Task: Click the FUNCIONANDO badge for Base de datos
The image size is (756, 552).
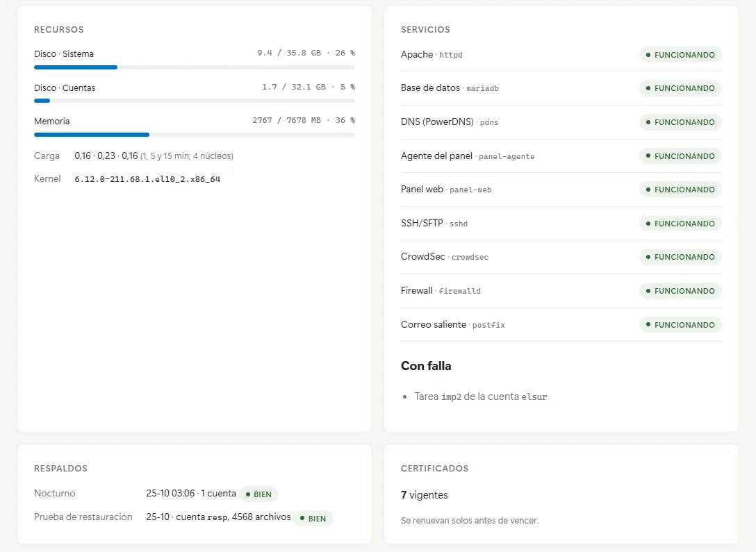Action: tap(680, 88)
